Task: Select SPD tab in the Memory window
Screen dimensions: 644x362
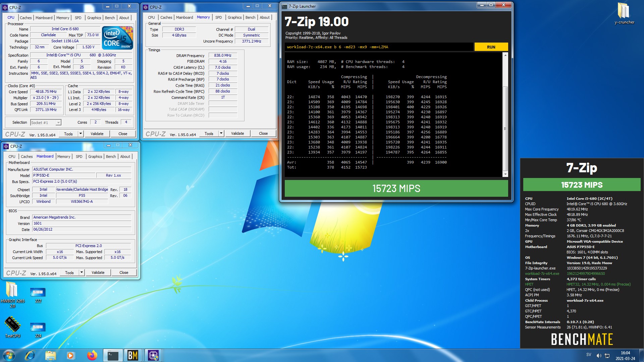Action: point(218,17)
